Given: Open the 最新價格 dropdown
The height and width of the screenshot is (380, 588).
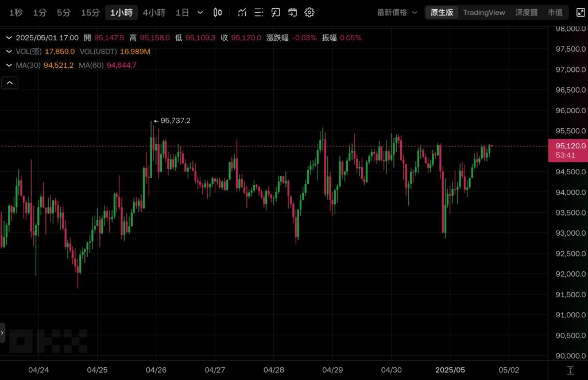Looking at the screenshot, I should [395, 12].
